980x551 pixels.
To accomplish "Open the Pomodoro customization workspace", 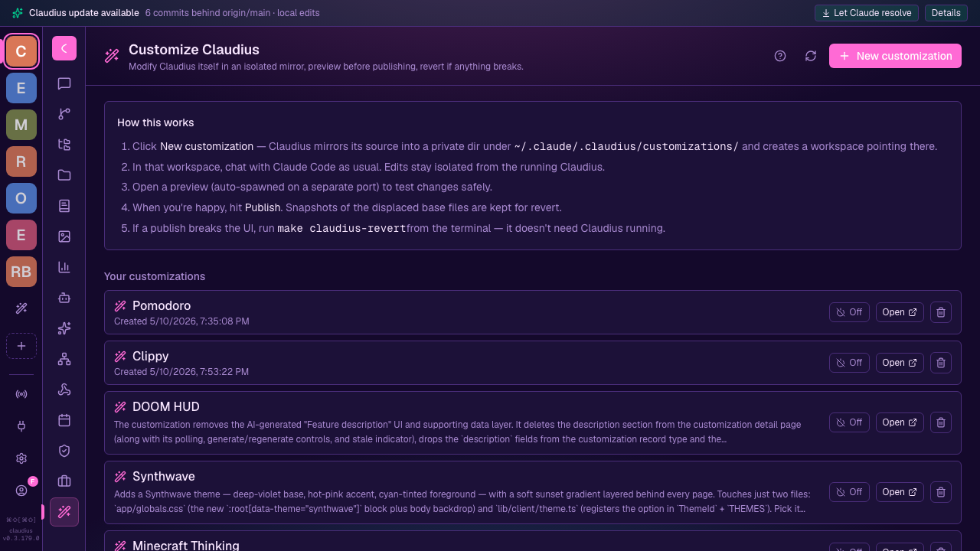I will (x=900, y=312).
